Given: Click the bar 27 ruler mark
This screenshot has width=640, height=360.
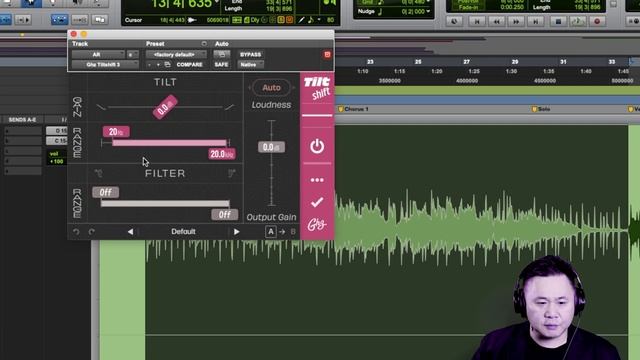Looking at the screenshot, I should 467,62.
